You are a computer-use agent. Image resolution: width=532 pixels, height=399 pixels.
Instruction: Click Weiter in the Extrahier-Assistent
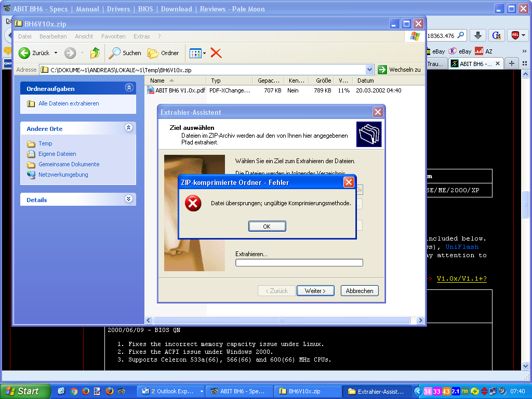tap(315, 291)
